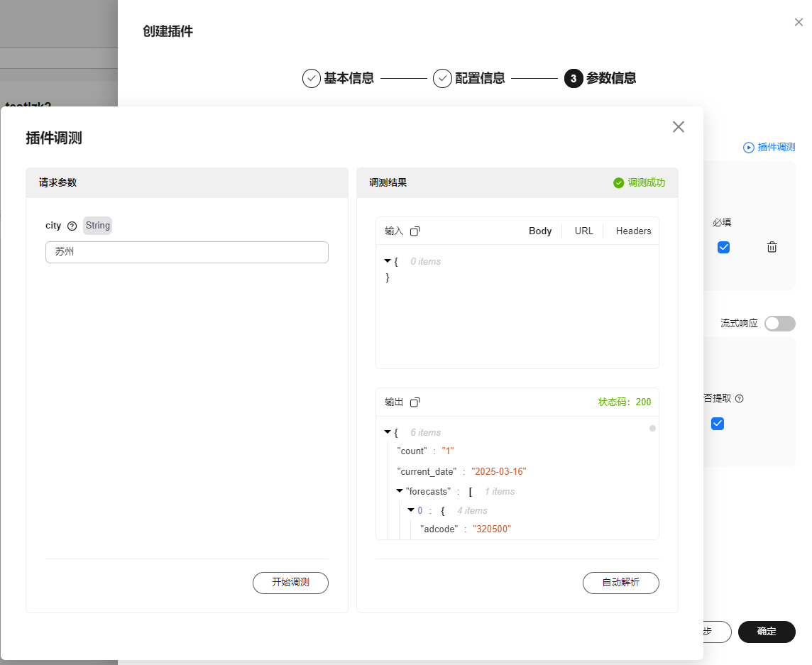Image resolution: width=812 pixels, height=665 pixels.
Task: Click help icon beside 否提取
Action: click(x=740, y=398)
